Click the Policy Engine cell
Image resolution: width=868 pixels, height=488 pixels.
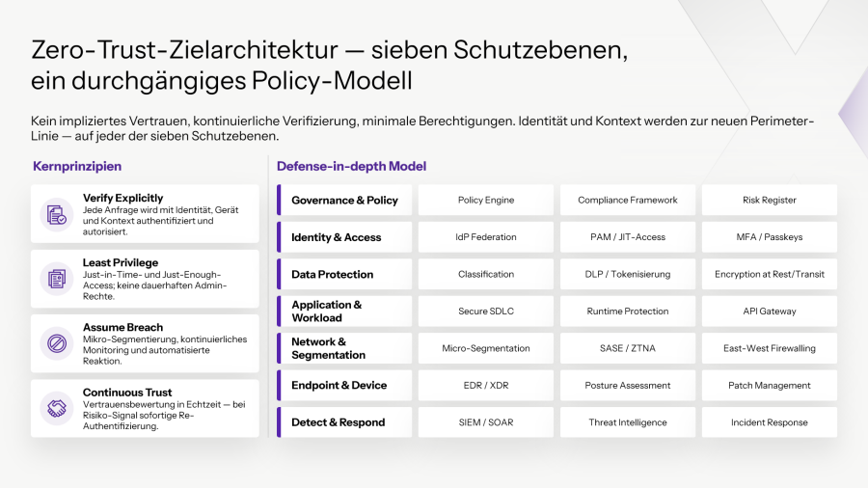pyautogui.click(x=486, y=200)
